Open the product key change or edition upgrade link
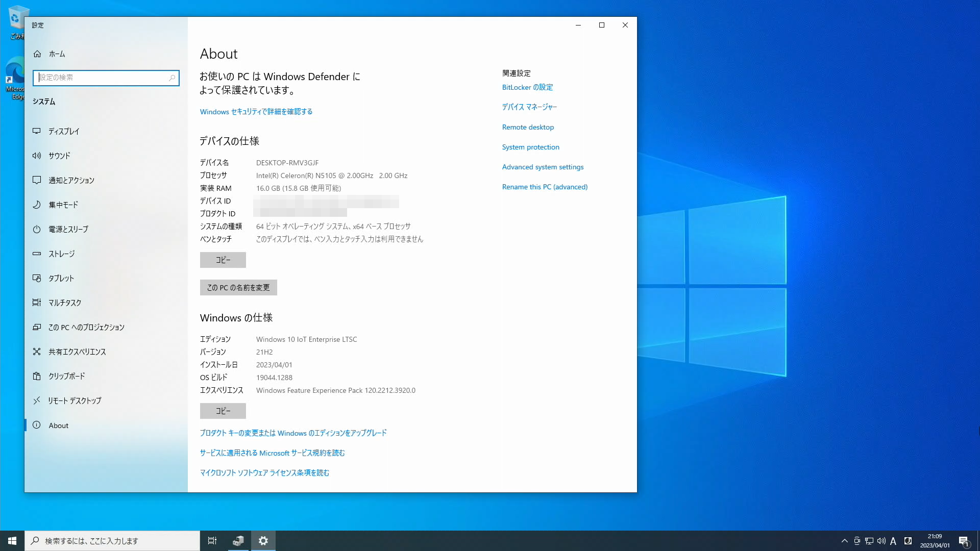This screenshot has width=980, height=551. pyautogui.click(x=293, y=433)
